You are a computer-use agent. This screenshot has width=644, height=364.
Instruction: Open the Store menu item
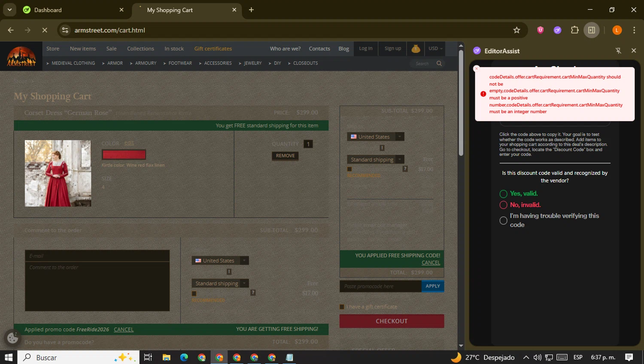tap(53, 49)
